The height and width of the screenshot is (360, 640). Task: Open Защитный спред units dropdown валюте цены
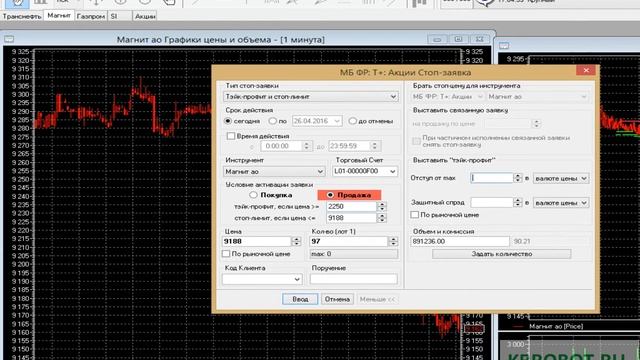(x=561, y=203)
